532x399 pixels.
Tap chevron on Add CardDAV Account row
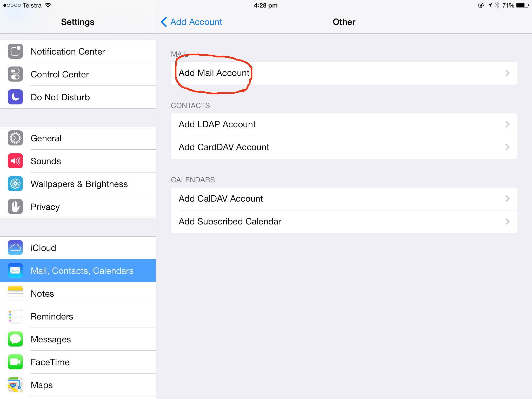point(507,147)
